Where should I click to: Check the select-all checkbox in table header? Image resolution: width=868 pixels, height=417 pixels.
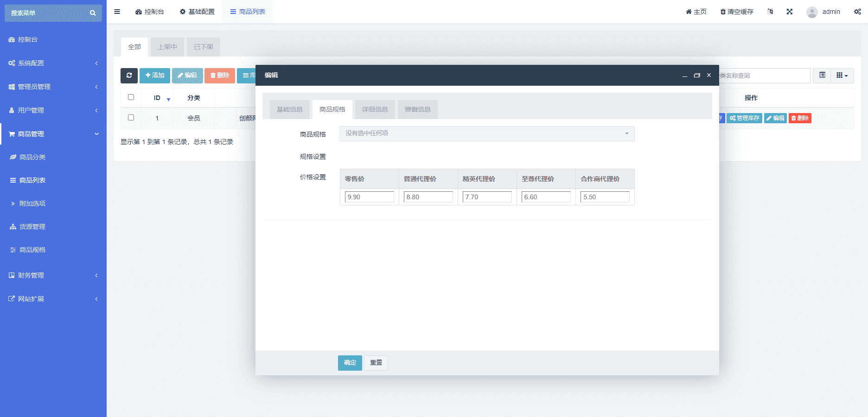[x=131, y=97]
